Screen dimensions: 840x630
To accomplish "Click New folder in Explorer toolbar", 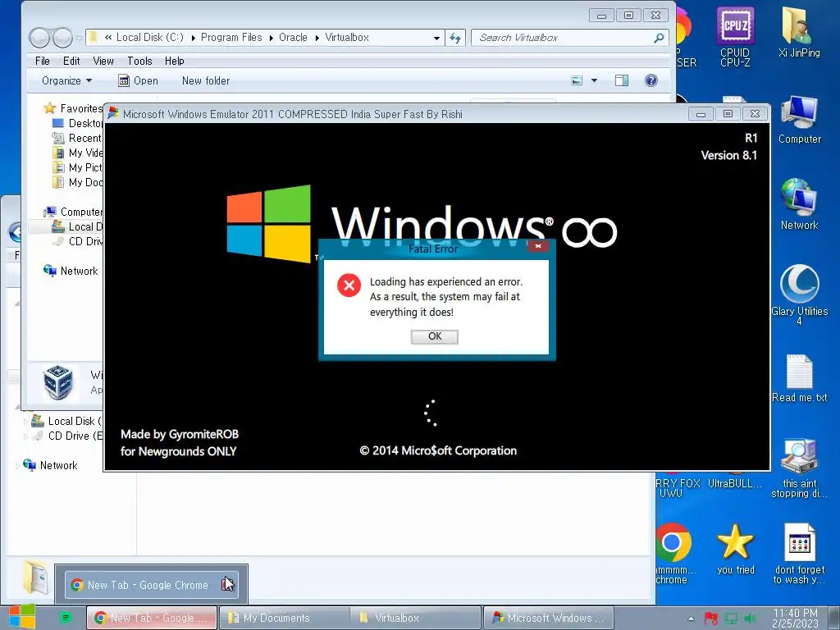I will 206,81.
